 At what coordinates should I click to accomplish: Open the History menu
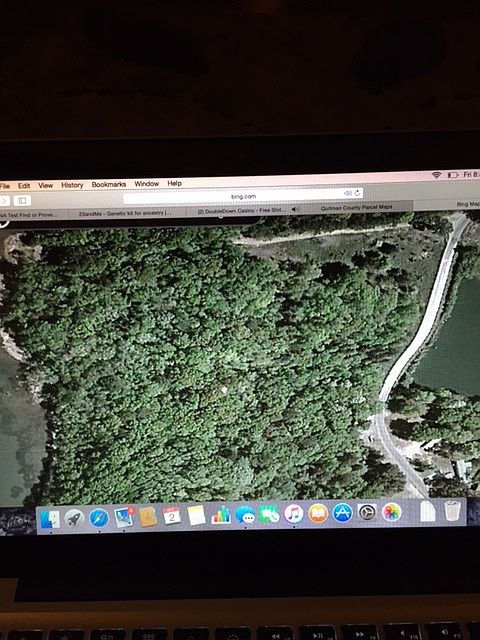coord(72,185)
